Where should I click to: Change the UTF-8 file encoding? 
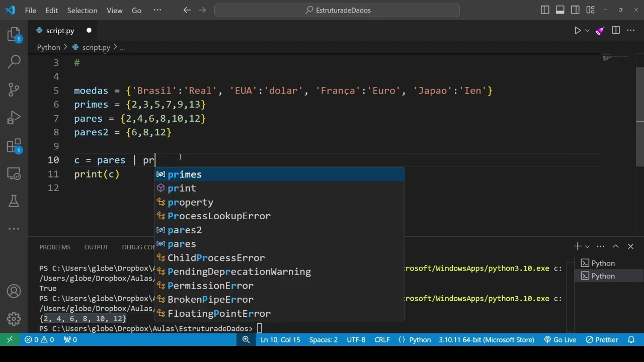356,340
